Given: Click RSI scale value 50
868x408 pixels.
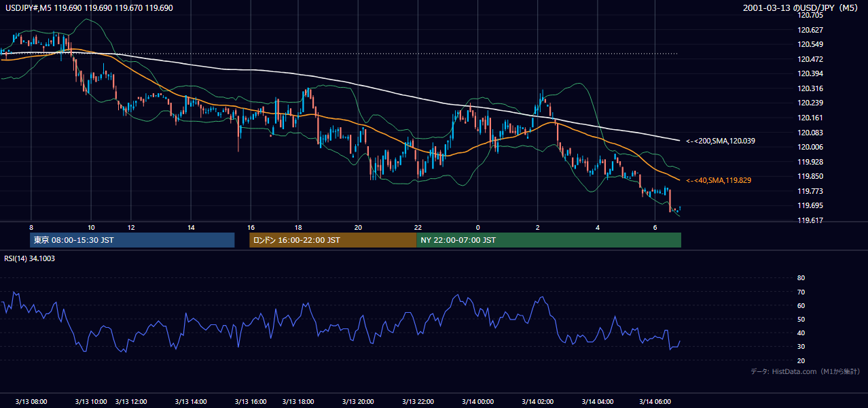Looking at the screenshot, I should coord(801,320).
